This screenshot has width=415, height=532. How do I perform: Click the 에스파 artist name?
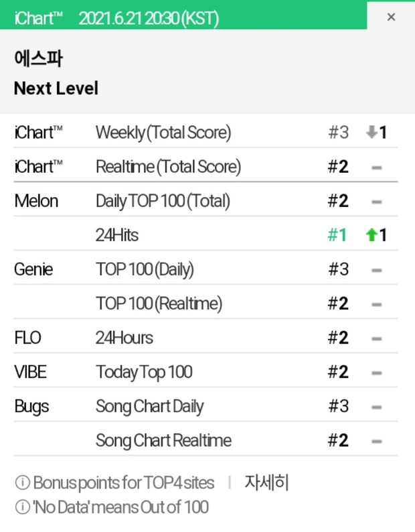coord(38,58)
